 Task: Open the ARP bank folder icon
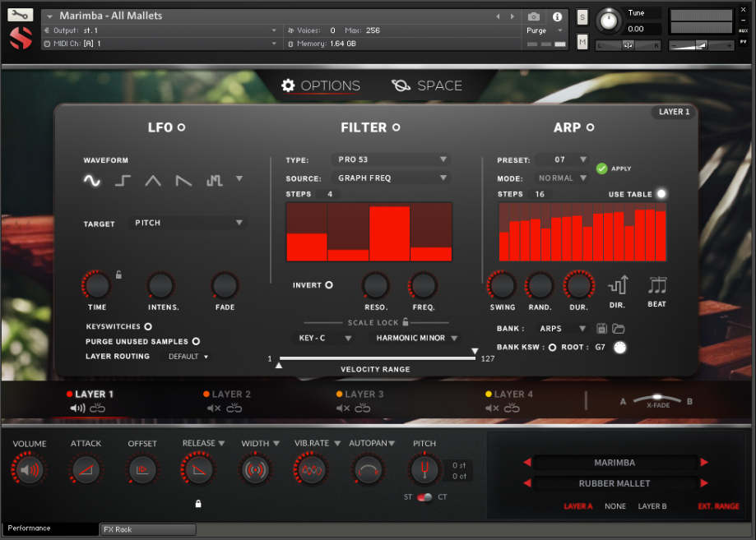[x=619, y=329]
